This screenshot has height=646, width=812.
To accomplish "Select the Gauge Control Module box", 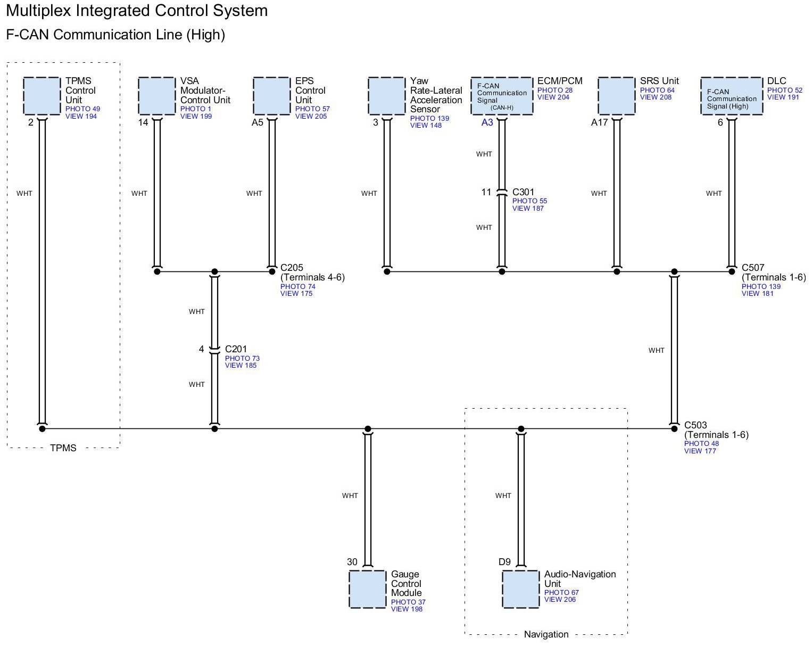I will (x=368, y=589).
